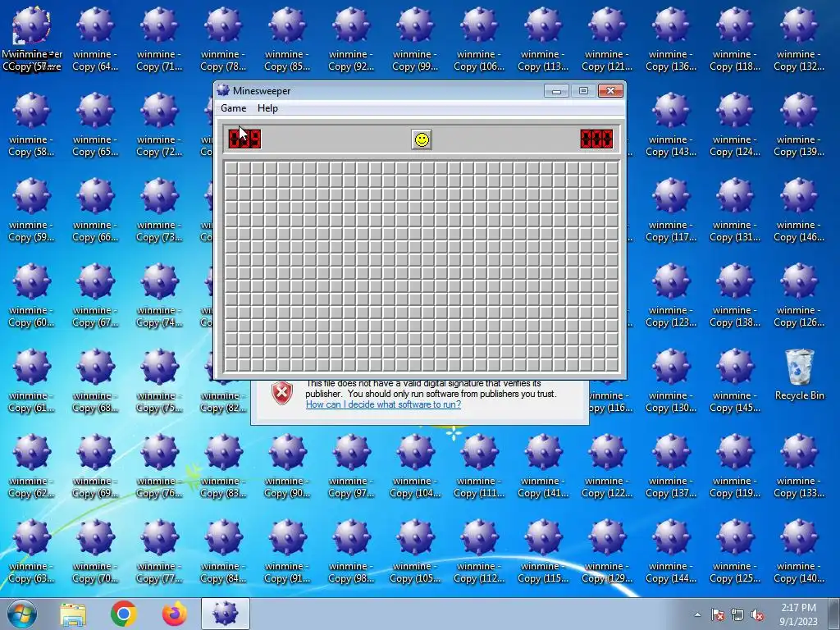
Task: Select winmine - Copy (67) desktop icon
Action: tap(95, 295)
